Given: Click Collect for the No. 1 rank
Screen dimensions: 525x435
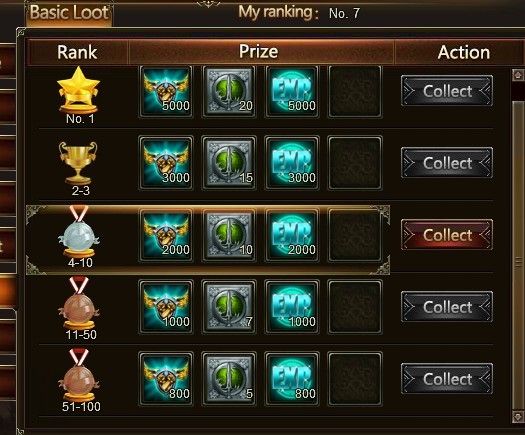Looking at the screenshot, I should (x=447, y=91).
